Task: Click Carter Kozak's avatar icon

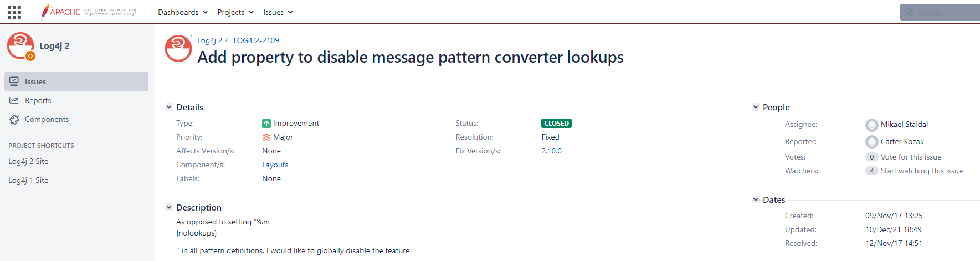Action: click(x=871, y=142)
